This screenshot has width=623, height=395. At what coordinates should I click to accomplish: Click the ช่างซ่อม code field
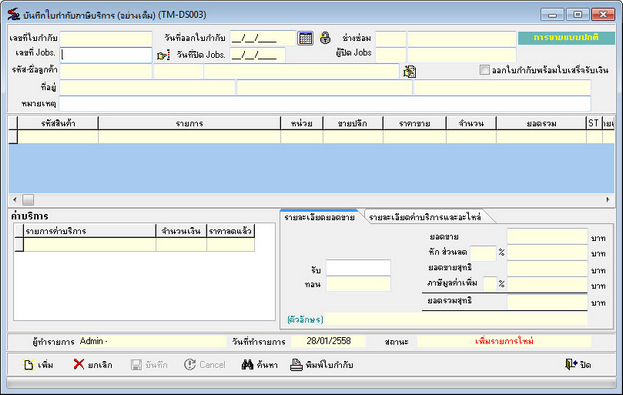point(391,39)
